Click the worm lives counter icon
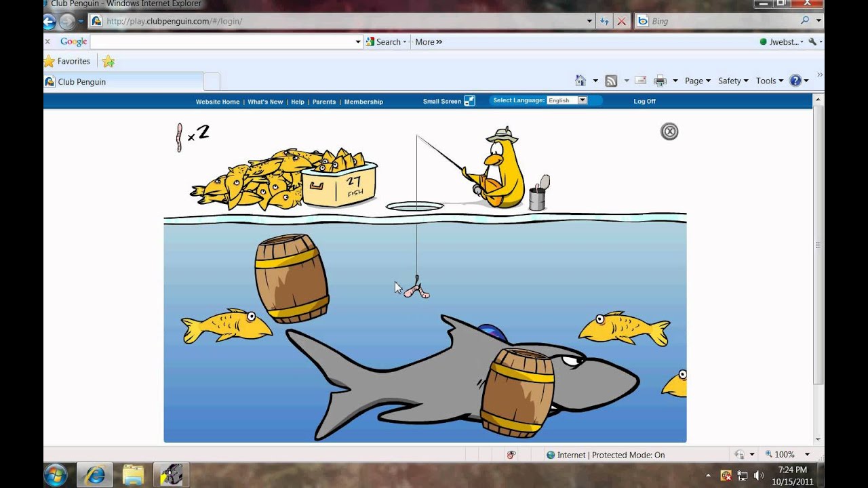This screenshot has width=868, height=488. pos(180,138)
